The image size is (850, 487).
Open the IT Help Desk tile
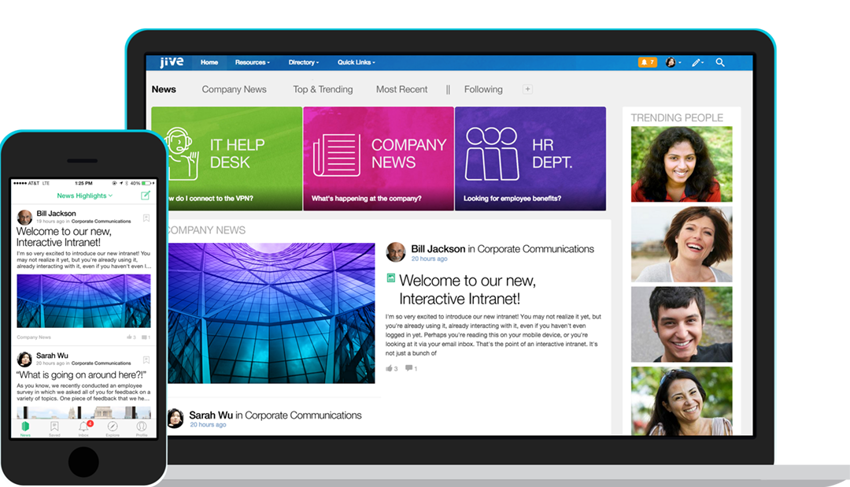pos(226,158)
